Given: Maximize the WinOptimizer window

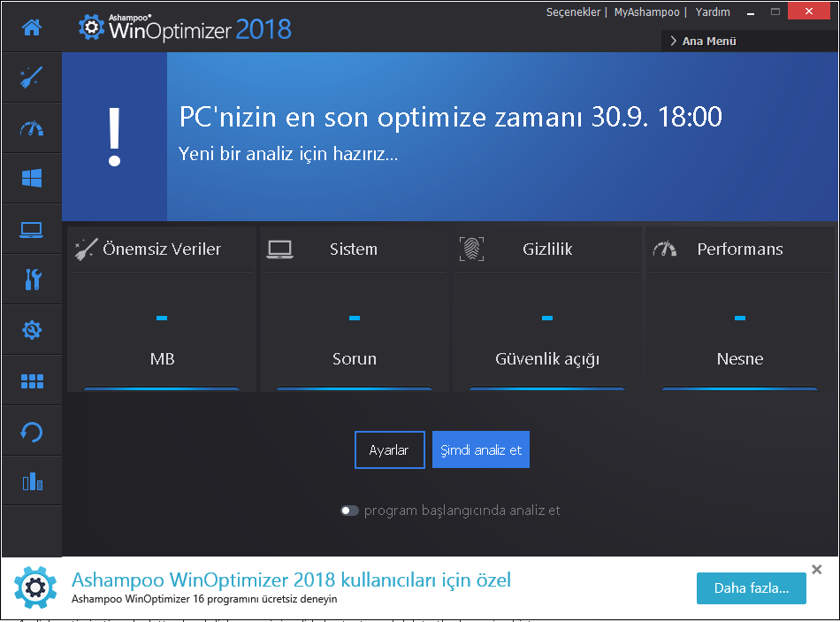Looking at the screenshot, I should pyautogui.click(x=775, y=12).
